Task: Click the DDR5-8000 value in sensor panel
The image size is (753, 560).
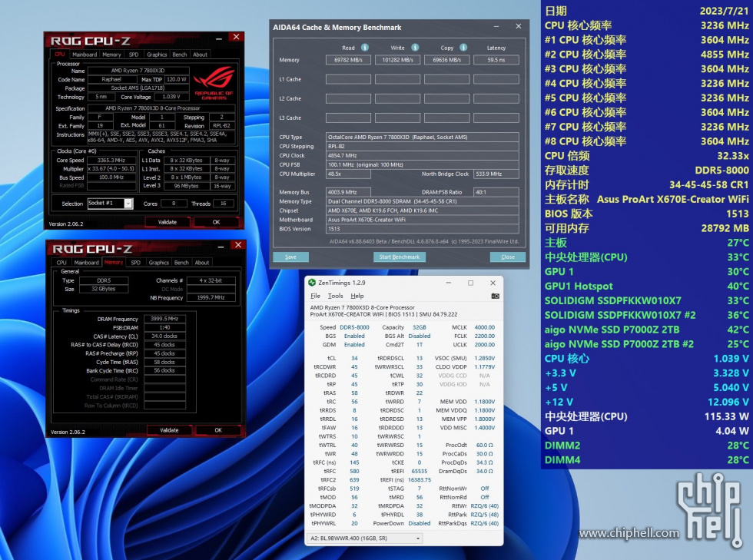Action: [721, 170]
